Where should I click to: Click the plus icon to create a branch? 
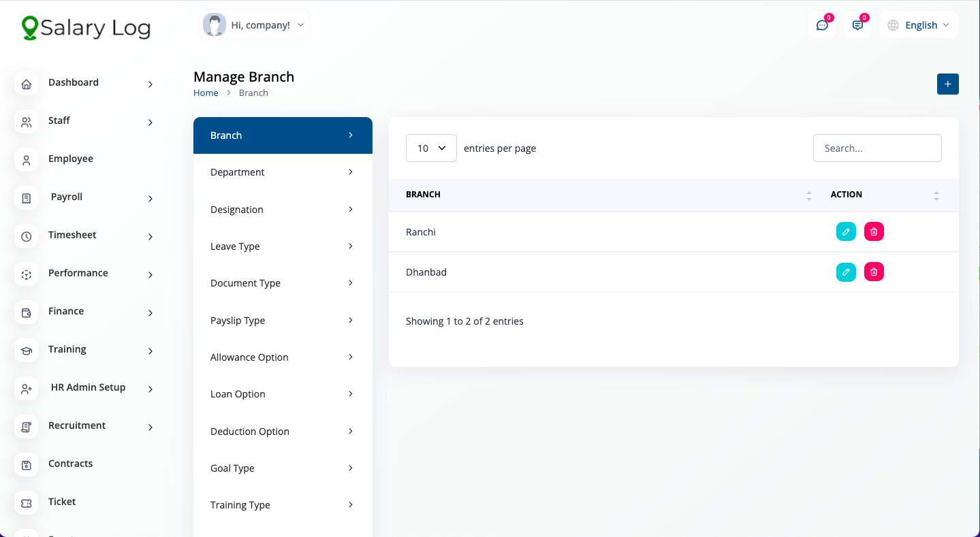[x=947, y=84]
